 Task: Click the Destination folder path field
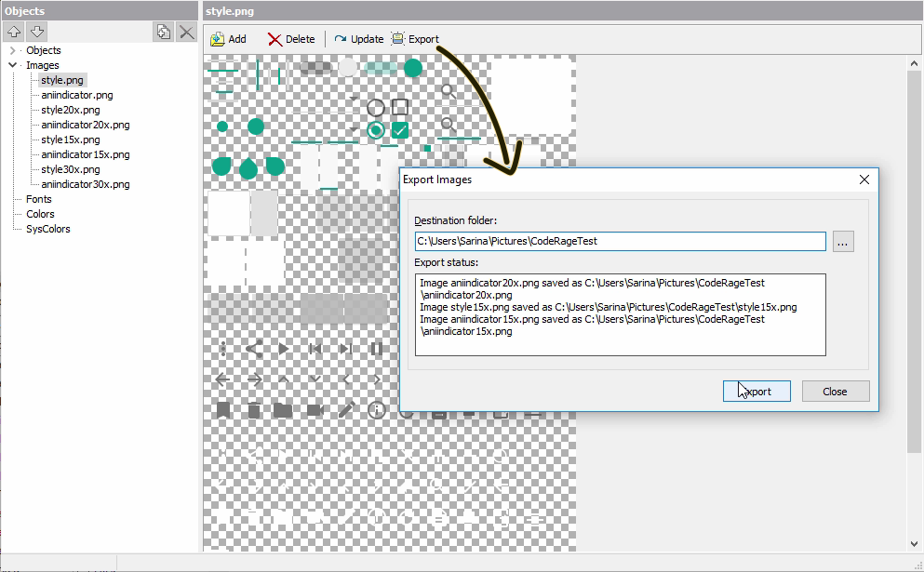(x=620, y=241)
